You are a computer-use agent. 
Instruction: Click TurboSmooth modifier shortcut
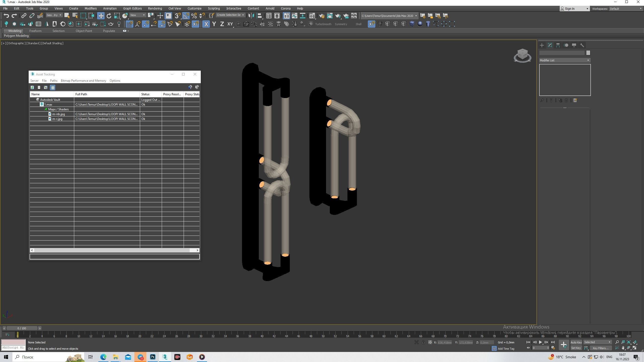(323, 24)
